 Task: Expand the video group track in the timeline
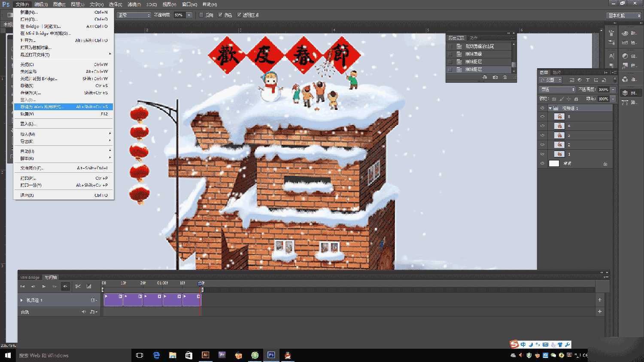click(x=21, y=300)
